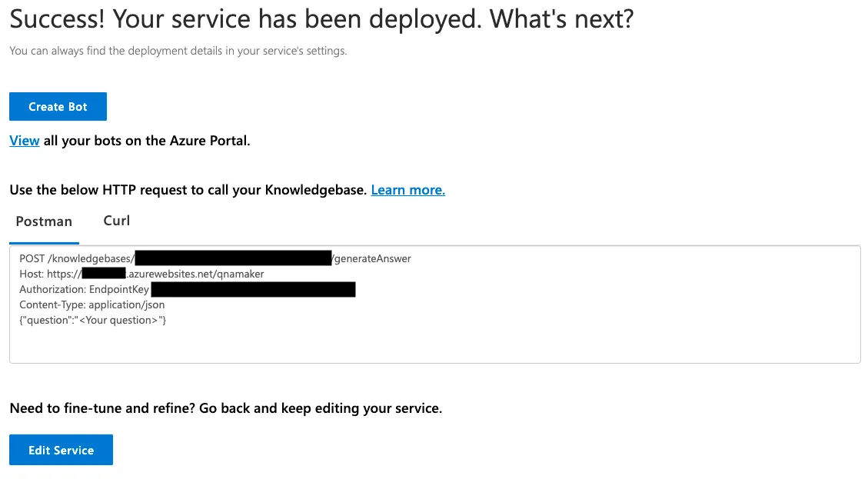Click the question JSON body line

[93, 320]
